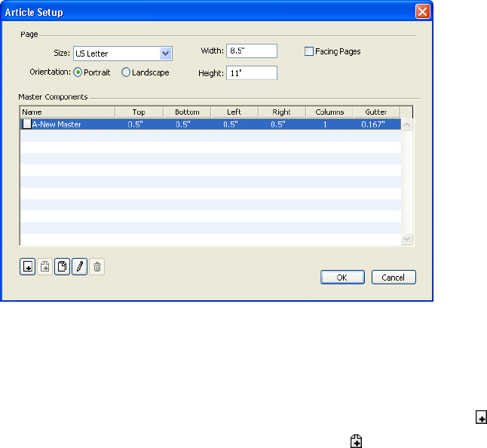Click the Cancel button

click(394, 277)
